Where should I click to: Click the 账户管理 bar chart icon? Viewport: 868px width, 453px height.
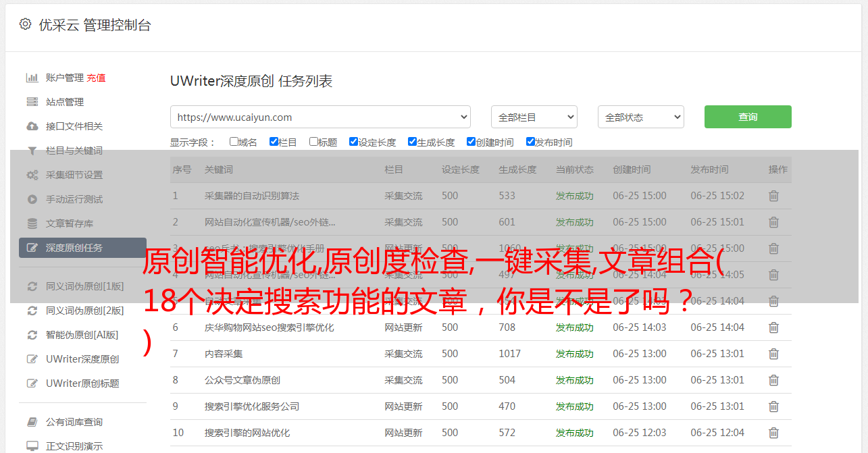pos(32,78)
